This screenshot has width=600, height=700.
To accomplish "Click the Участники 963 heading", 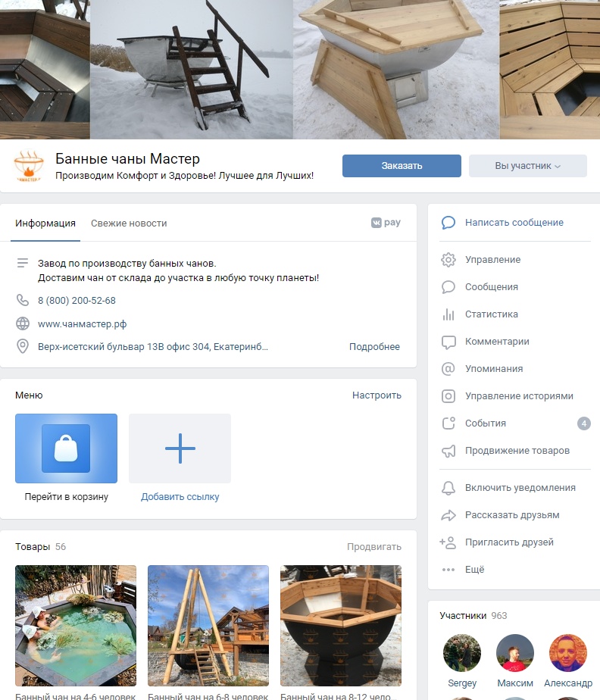I will point(473,616).
